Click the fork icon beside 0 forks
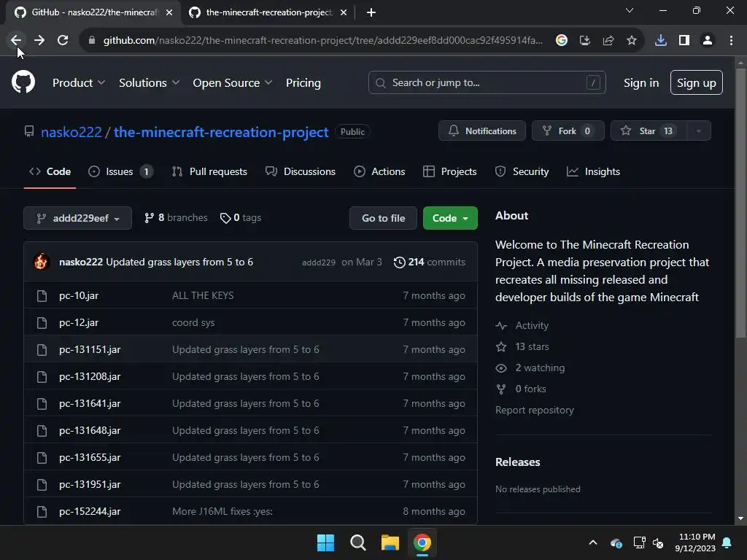The width and height of the screenshot is (747, 560). click(501, 389)
